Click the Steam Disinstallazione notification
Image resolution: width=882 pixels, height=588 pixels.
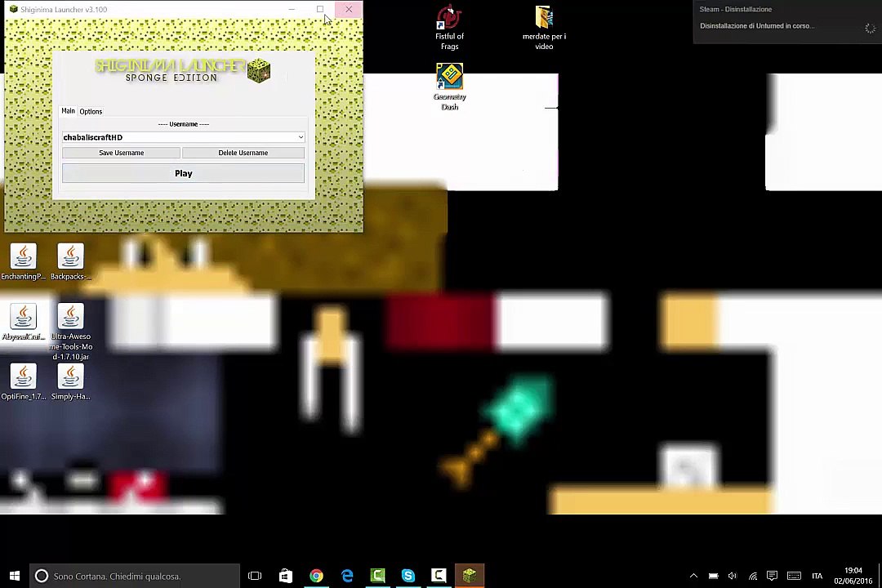(x=787, y=22)
